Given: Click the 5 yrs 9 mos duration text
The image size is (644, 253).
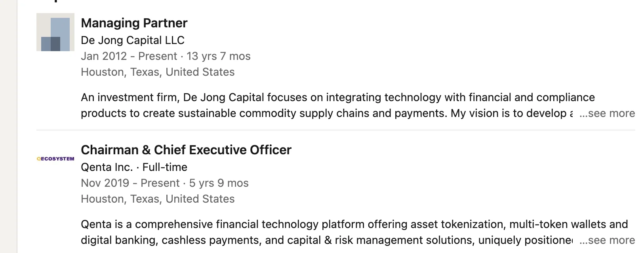Looking at the screenshot, I should tap(219, 183).
